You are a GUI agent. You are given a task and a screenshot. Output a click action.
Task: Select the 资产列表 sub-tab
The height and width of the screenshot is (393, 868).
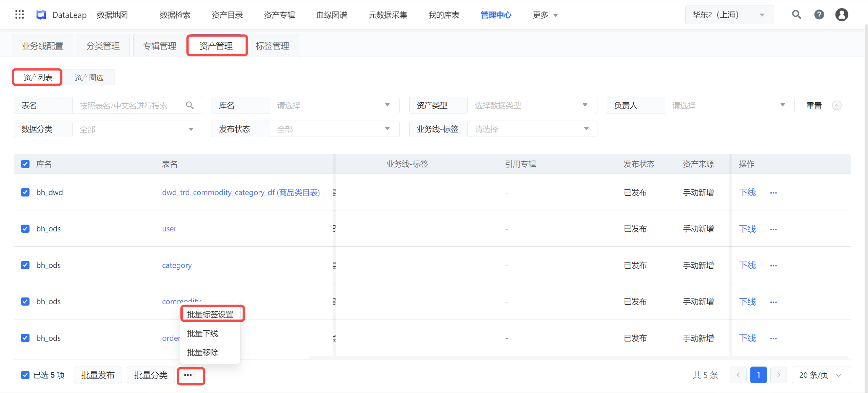click(x=38, y=77)
